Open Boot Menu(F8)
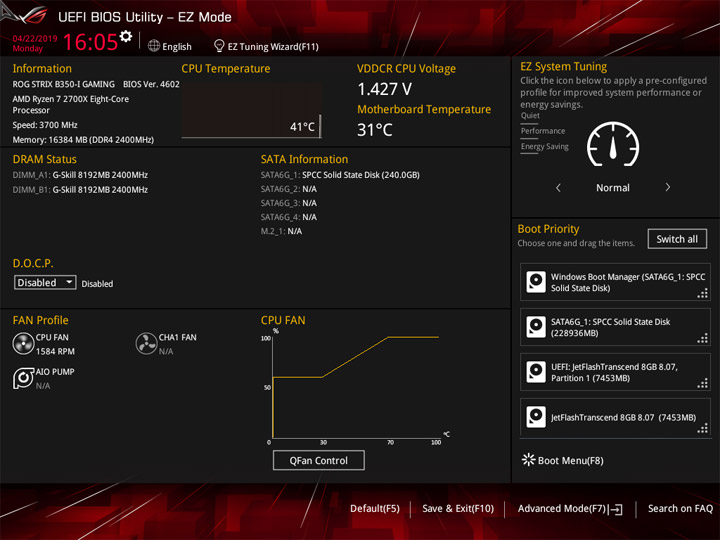Viewport: 720px width, 540px height. pos(570,461)
